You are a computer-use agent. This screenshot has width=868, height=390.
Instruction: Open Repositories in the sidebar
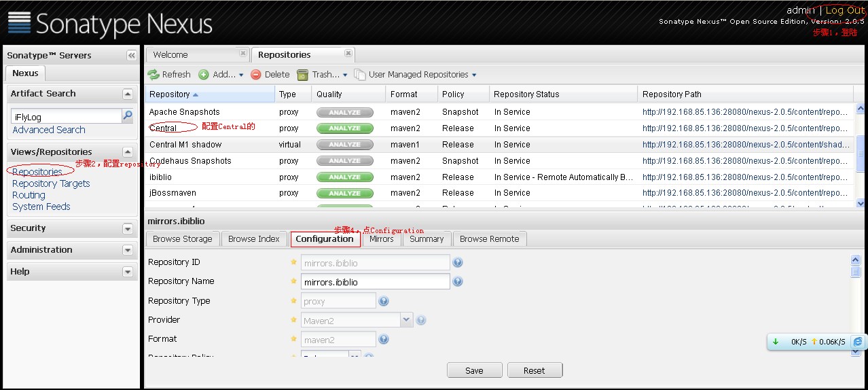tap(37, 172)
